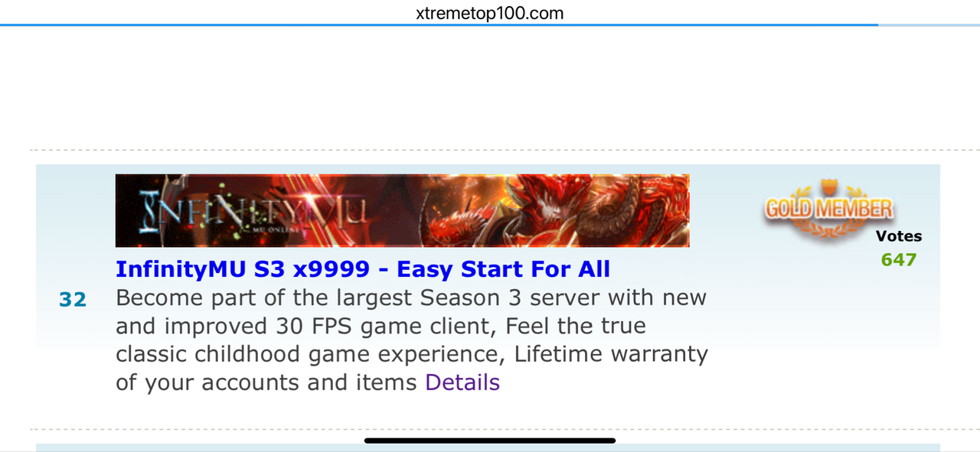The image size is (980, 452).
Task: Click the blue page loading progress bar
Action: tap(439, 25)
